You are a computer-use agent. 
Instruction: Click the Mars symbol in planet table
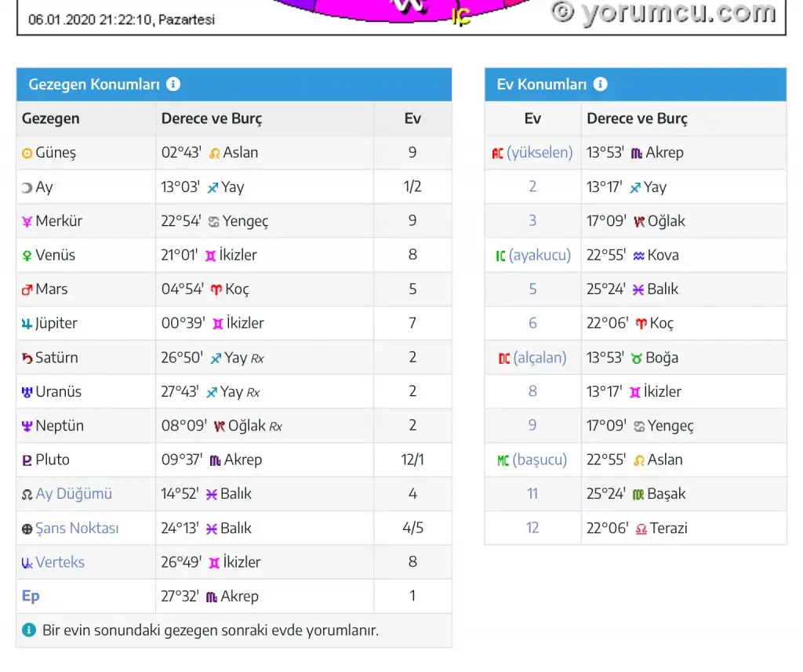tap(27, 289)
